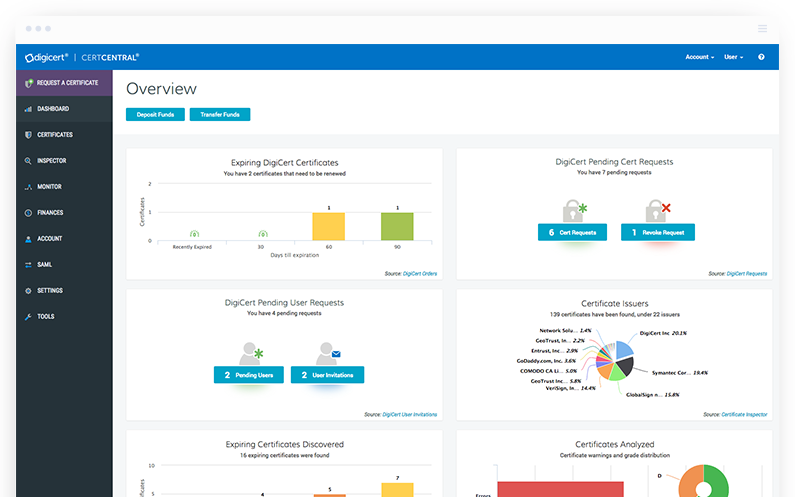Click the green GlobalSign pie slice
This screenshot has width=795, height=497.
(x=617, y=373)
